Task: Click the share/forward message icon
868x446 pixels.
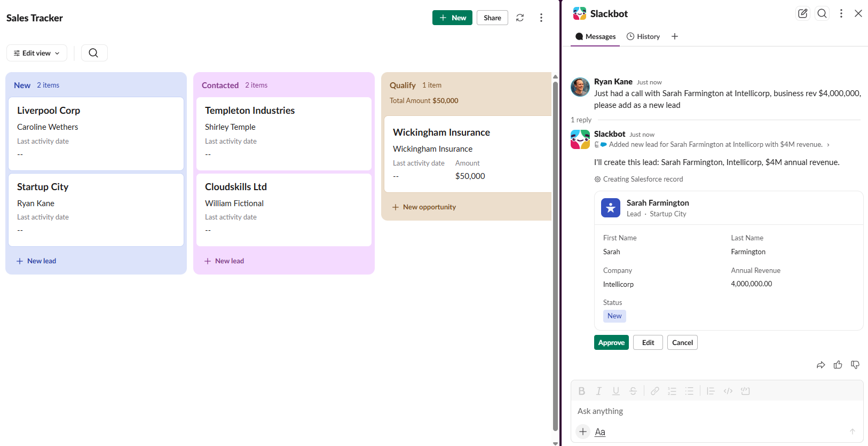Action: (821, 365)
